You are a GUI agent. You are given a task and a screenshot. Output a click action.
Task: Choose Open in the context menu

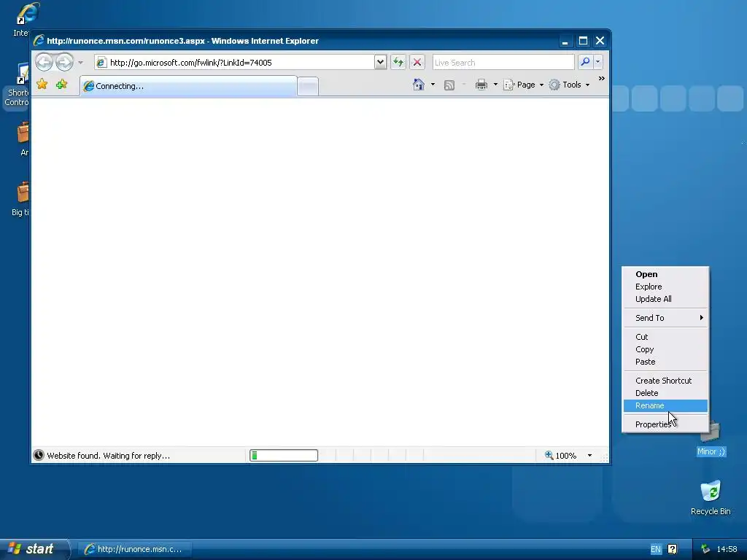(665, 274)
